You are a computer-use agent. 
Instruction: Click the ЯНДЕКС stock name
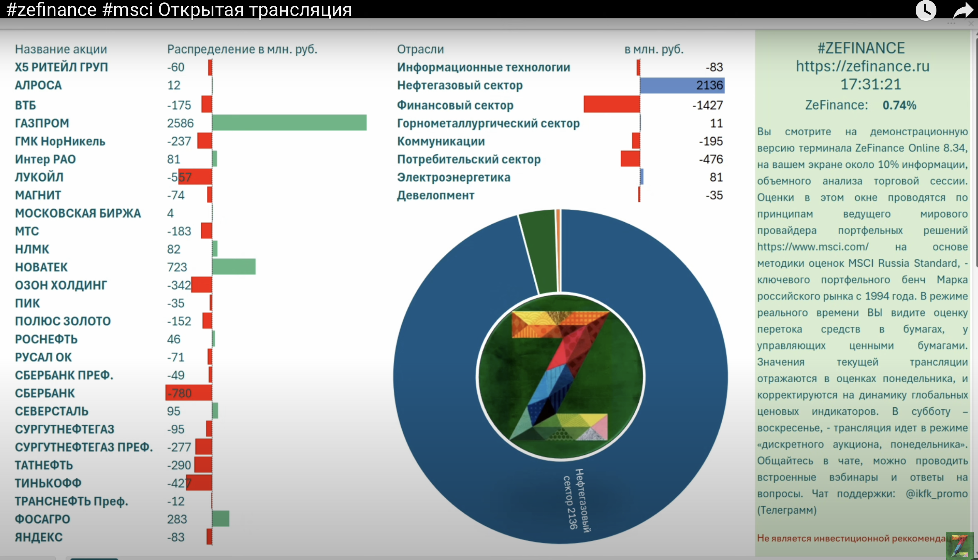pyautogui.click(x=38, y=537)
